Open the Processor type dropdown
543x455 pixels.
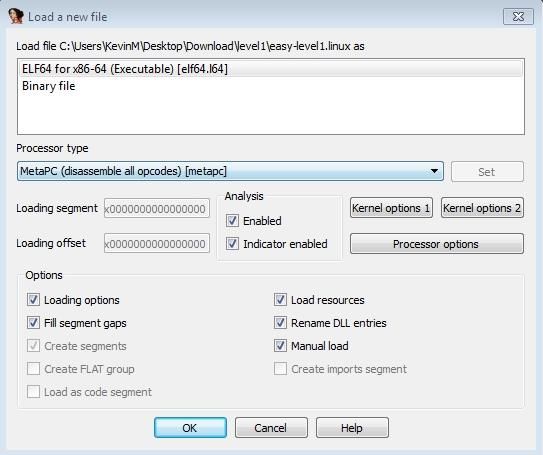coord(230,171)
